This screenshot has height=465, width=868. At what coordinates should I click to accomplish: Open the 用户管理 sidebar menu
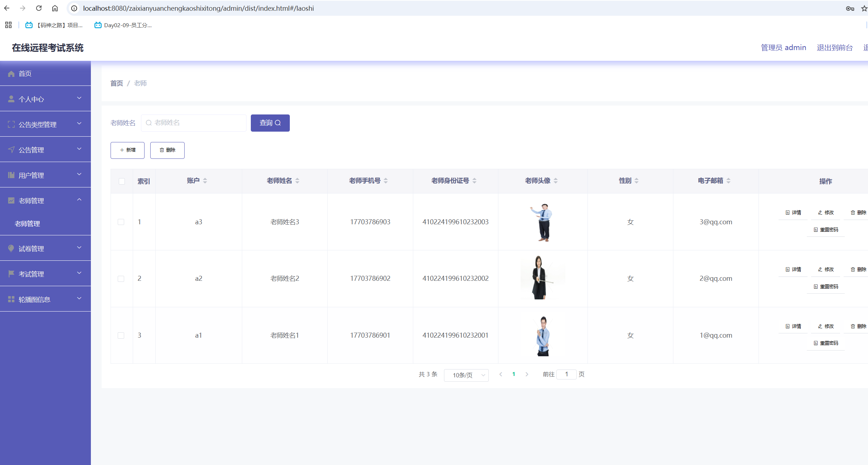click(45, 175)
